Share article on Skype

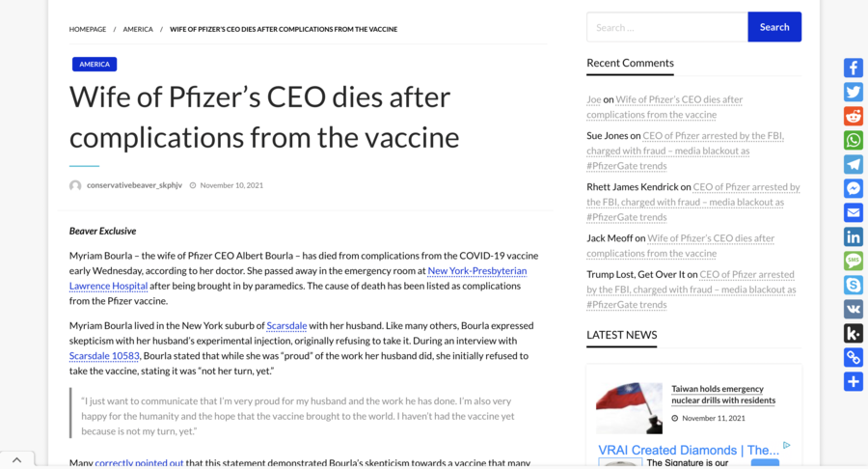tap(854, 285)
